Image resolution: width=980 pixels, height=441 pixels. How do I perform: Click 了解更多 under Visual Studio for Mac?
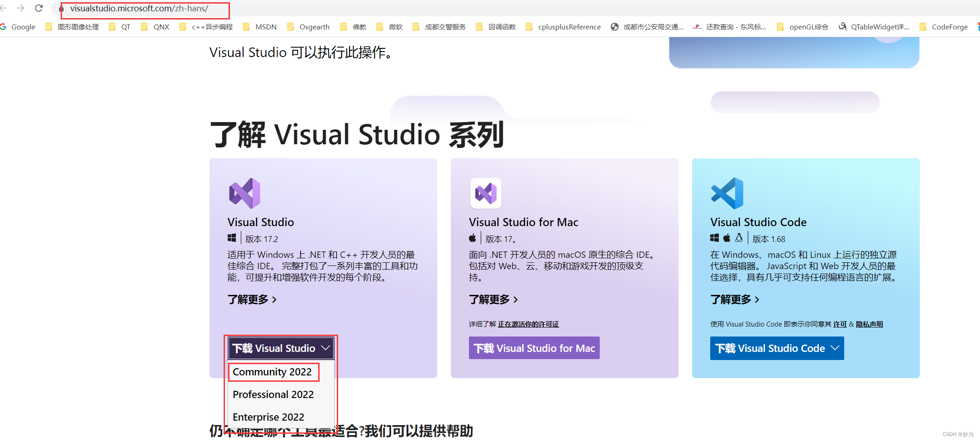click(x=493, y=299)
